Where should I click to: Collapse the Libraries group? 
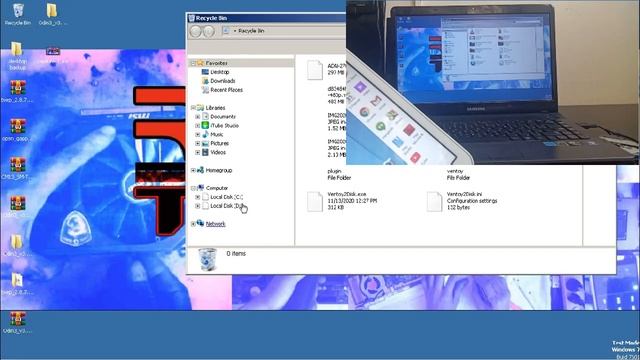coord(193,108)
